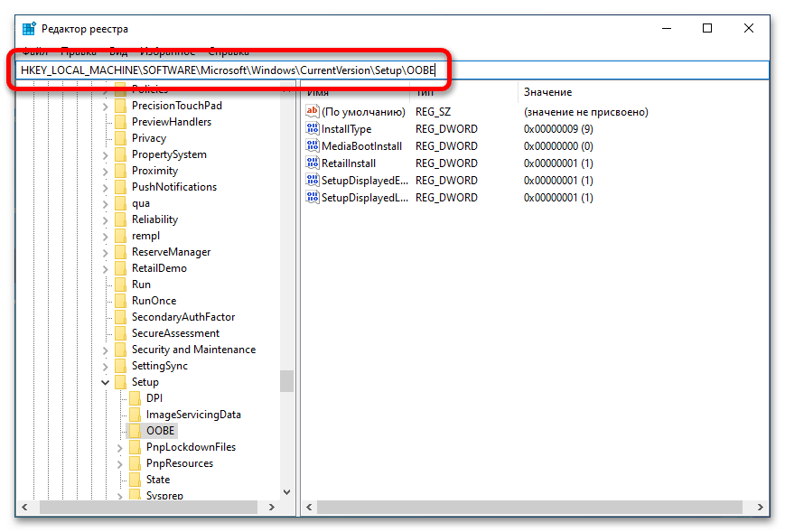This screenshot has height=532, width=785.
Task: Click the Privacy folder icon
Action: (120, 138)
